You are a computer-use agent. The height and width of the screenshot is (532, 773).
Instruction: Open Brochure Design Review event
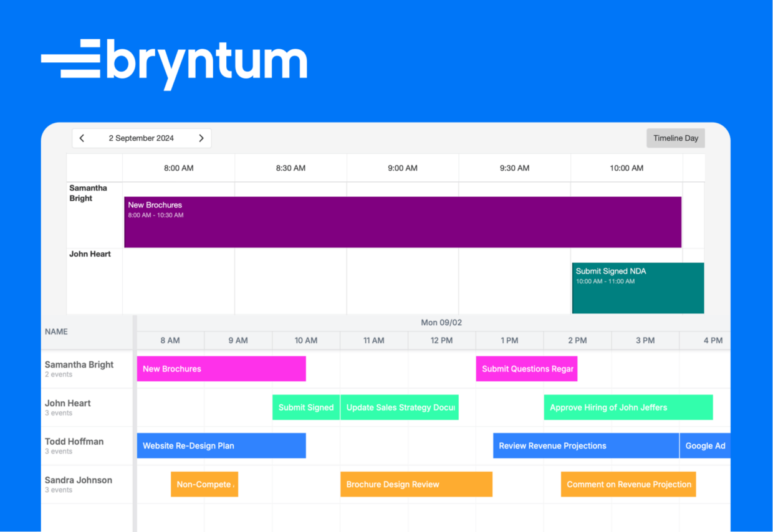point(416,485)
